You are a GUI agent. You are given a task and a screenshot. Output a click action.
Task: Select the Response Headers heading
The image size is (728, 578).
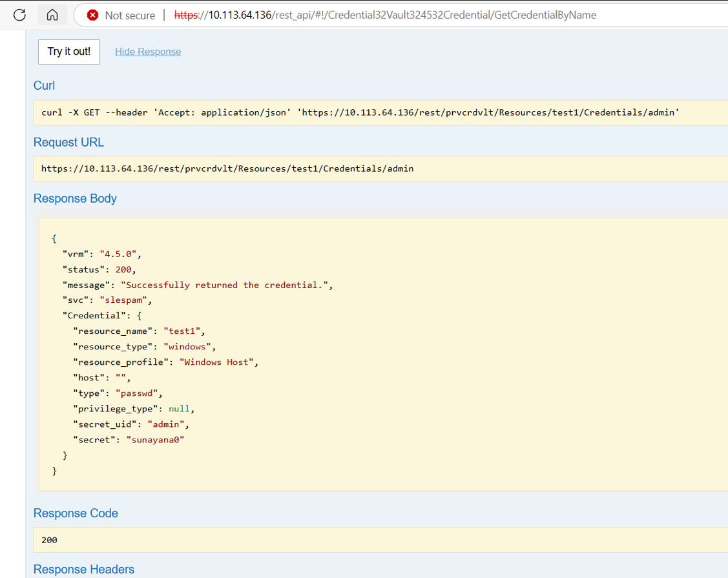point(84,569)
